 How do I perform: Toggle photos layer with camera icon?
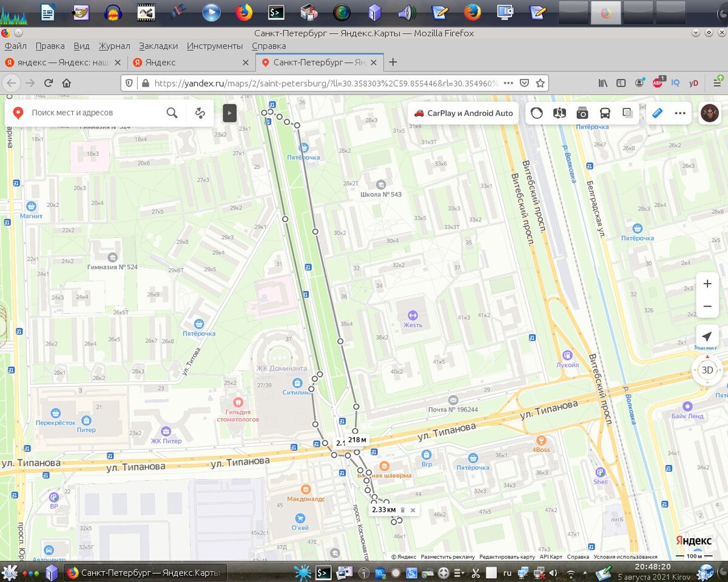pyautogui.click(x=582, y=113)
